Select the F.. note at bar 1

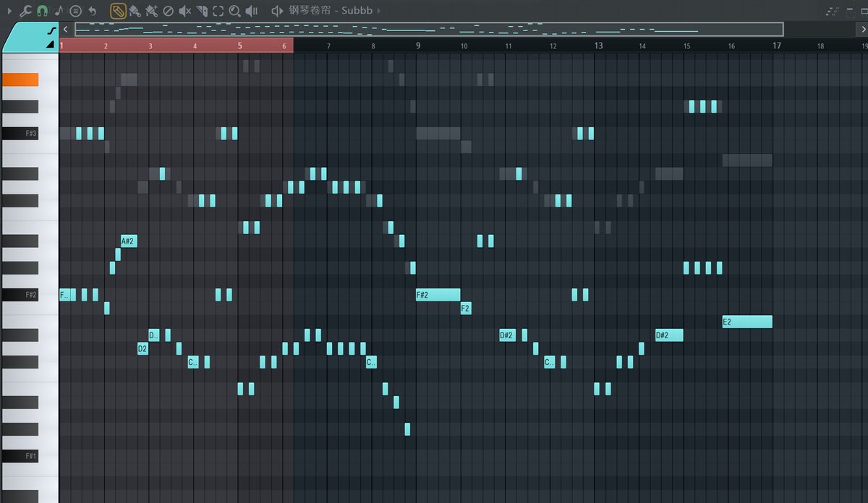click(x=65, y=295)
